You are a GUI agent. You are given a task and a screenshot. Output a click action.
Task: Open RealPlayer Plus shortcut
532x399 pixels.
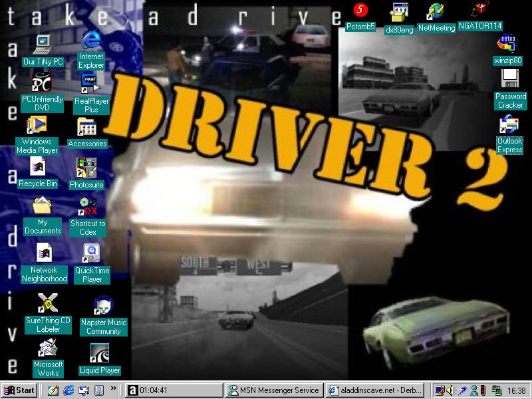[x=91, y=83]
